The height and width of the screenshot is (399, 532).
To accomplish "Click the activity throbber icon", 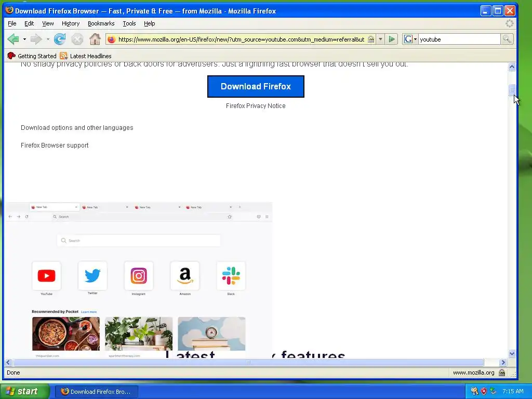I will [509, 23].
